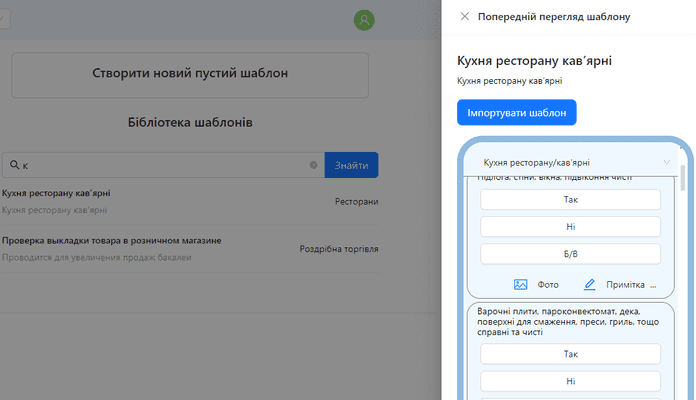The width and height of the screenshot is (696, 400).
Task: Select Ні for the floor cleanliness question
Action: click(x=570, y=227)
